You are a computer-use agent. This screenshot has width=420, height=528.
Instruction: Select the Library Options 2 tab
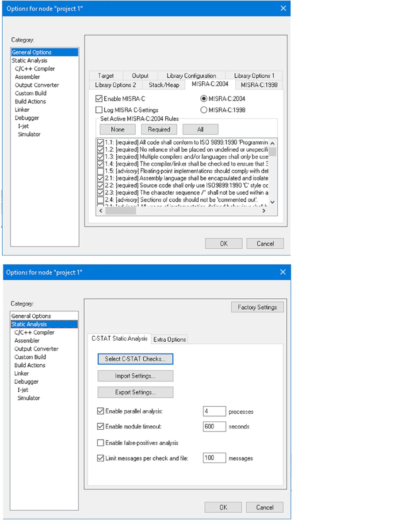[115, 85]
